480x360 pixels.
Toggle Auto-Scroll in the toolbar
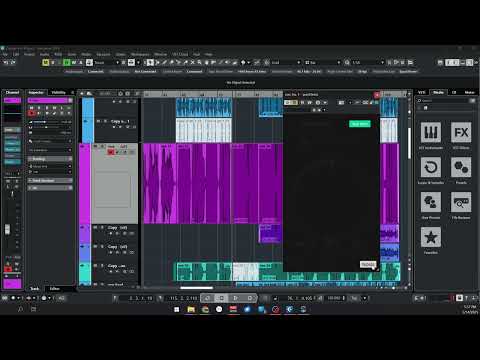pos(131,62)
